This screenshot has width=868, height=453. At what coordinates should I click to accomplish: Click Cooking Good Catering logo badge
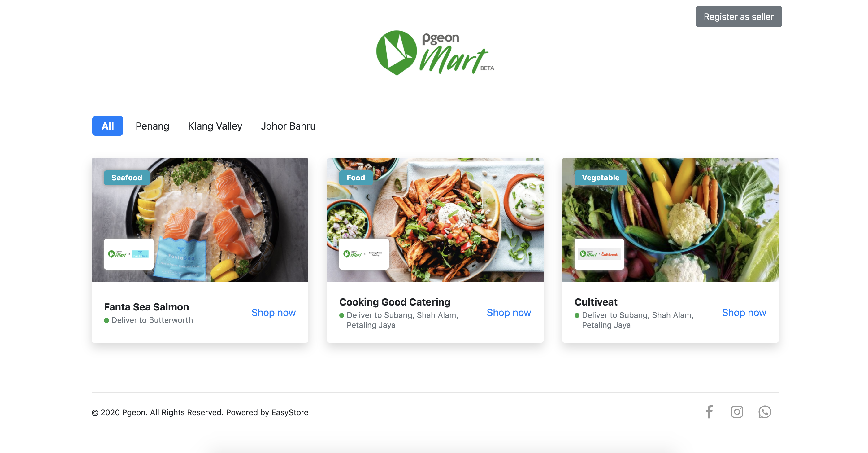[x=364, y=254]
